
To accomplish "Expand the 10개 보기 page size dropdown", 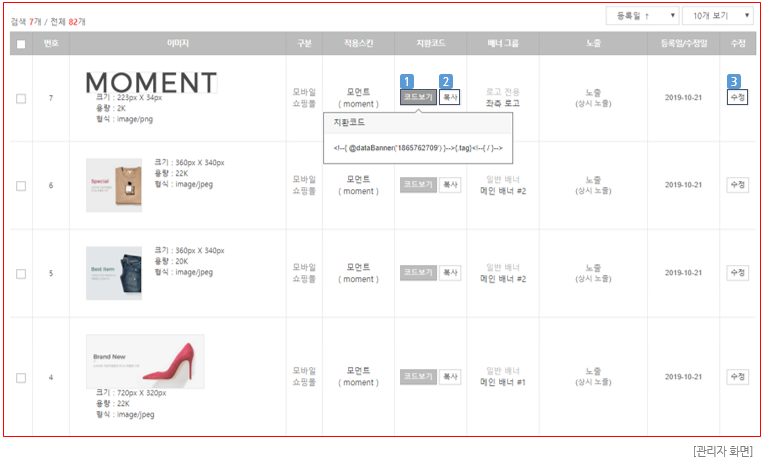I will click(719, 17).
